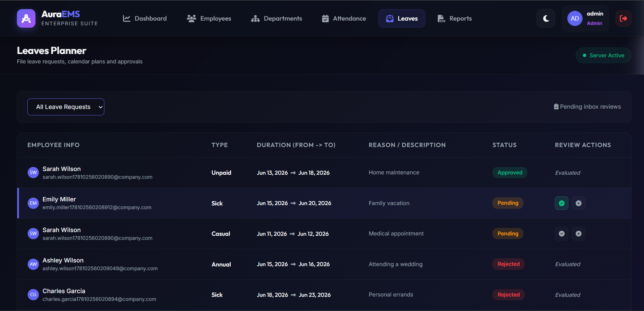Click Ashley Wilson's Rejected status badge

coord(509,264)
